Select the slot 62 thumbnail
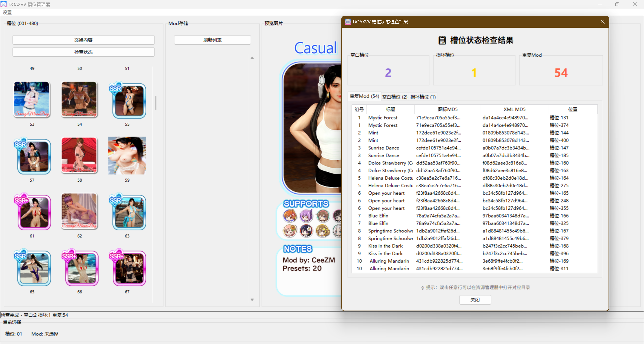 point(79,211)
